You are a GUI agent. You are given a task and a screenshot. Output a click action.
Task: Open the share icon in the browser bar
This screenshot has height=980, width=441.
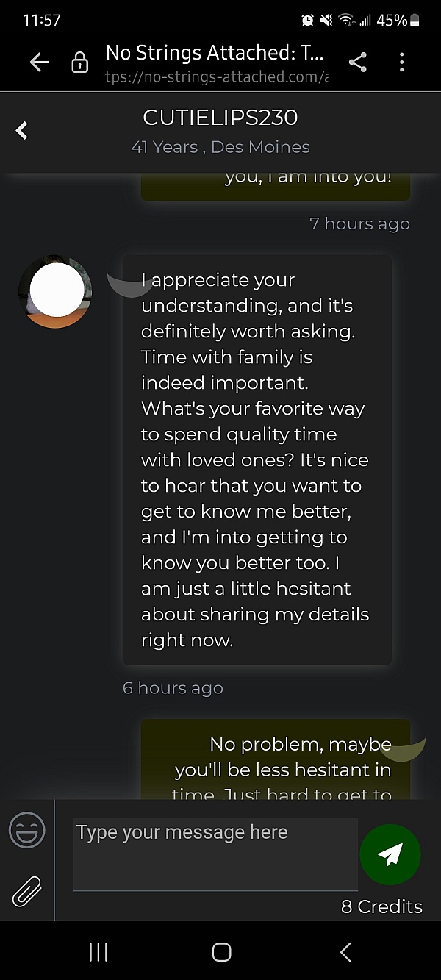point(358,62)
